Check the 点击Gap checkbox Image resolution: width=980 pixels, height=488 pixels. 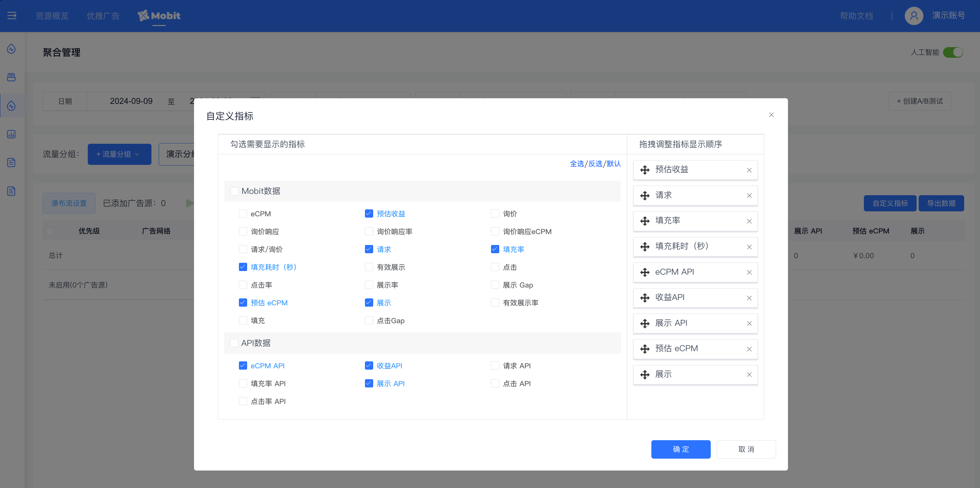pyautogui.click(x=369, y=321)
